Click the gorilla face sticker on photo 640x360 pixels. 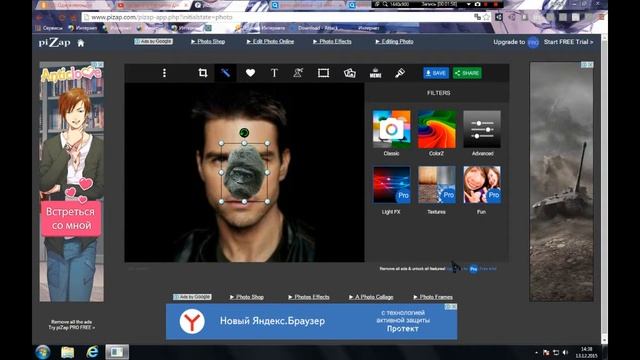click(x=244, y=172)
